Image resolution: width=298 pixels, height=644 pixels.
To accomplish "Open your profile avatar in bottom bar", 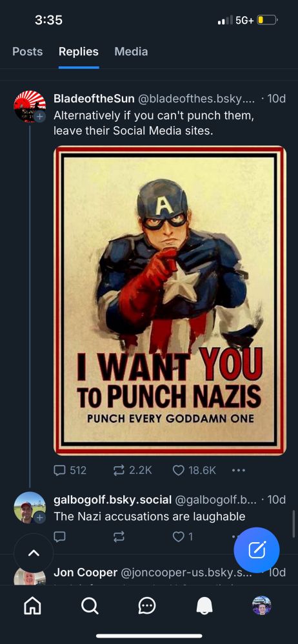I will [261, 605].
